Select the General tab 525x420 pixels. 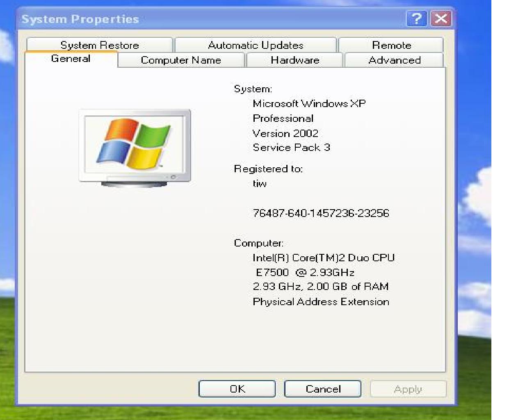[x=71, y=59]
